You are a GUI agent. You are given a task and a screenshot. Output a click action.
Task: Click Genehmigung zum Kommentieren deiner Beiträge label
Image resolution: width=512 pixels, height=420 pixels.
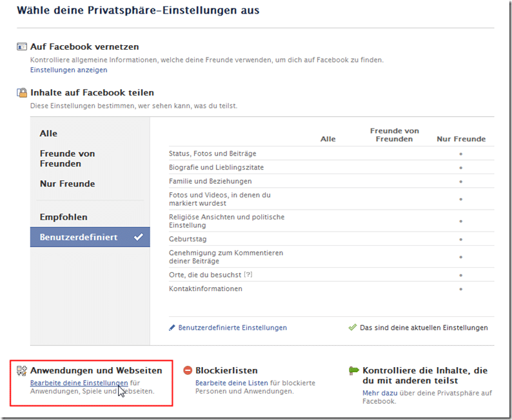point(226,257)
